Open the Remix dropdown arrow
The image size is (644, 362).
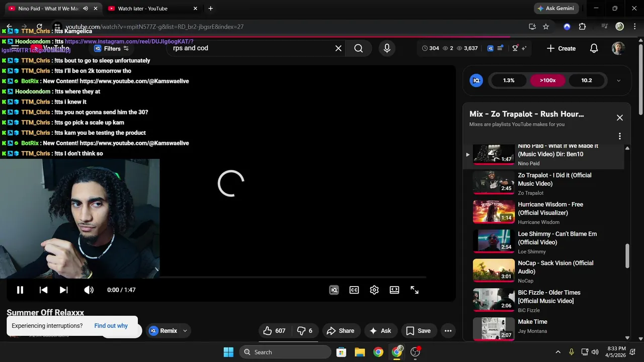coord(185,331)
